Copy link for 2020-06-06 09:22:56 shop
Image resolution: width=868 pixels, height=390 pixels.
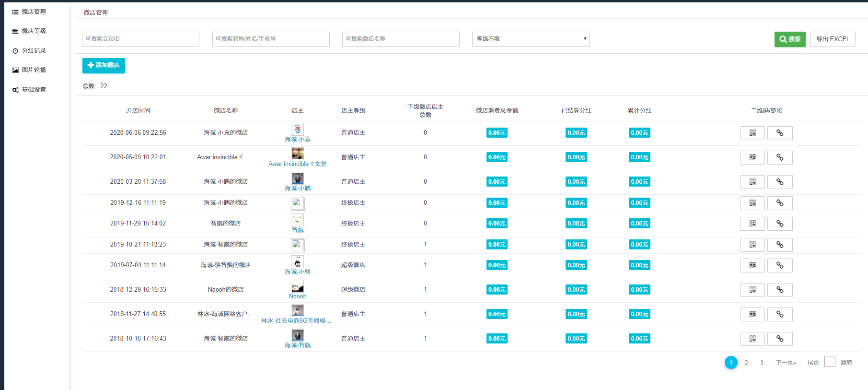(x=780, y=133)
